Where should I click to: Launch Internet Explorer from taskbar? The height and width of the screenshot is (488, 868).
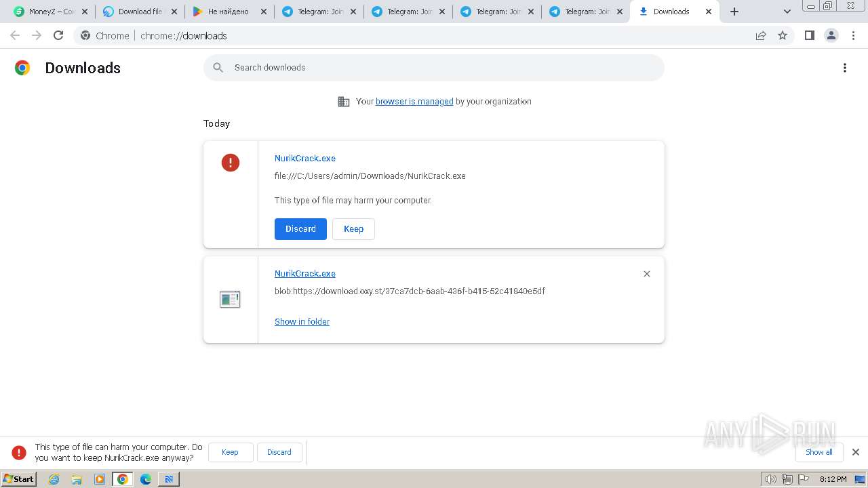pos(54,479)
